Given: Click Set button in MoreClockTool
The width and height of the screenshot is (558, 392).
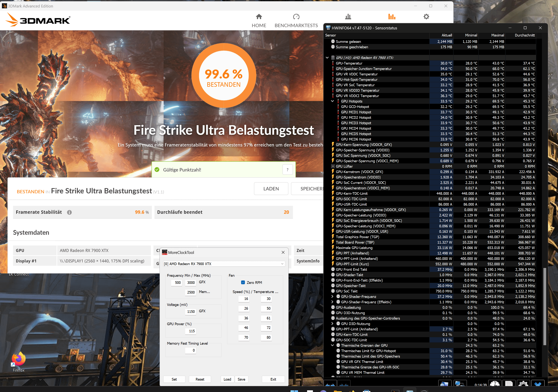Looking at the screenshot, I should pyautogui.click(x=174, y=379).
